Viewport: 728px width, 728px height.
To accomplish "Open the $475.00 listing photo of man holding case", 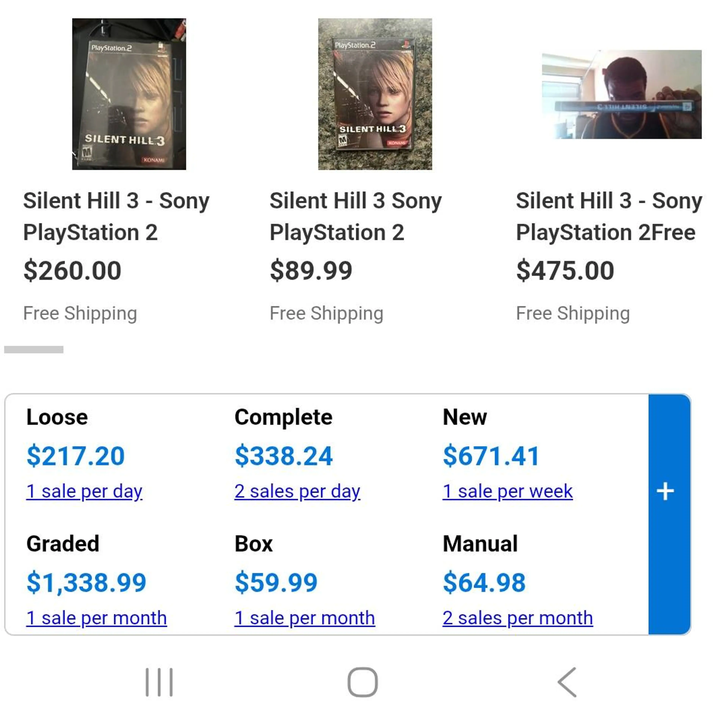I will point(622,94).
